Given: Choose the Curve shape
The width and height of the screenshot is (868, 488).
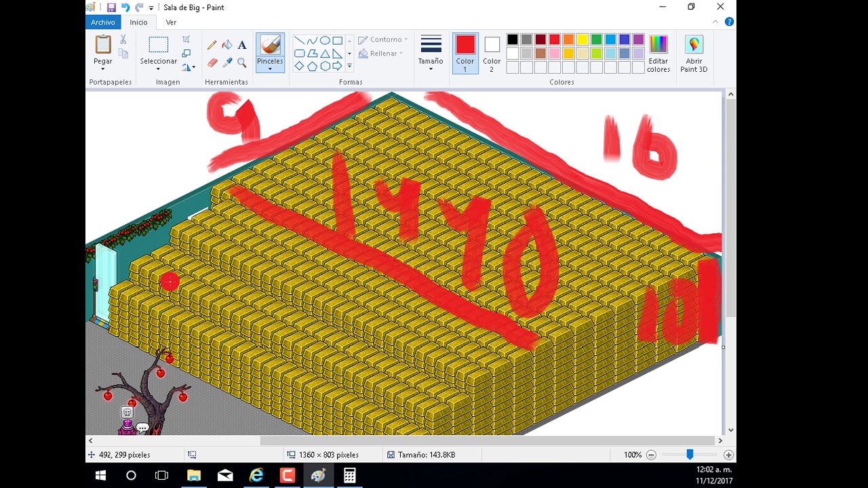Looking at the screenshot, I should 312,41.
